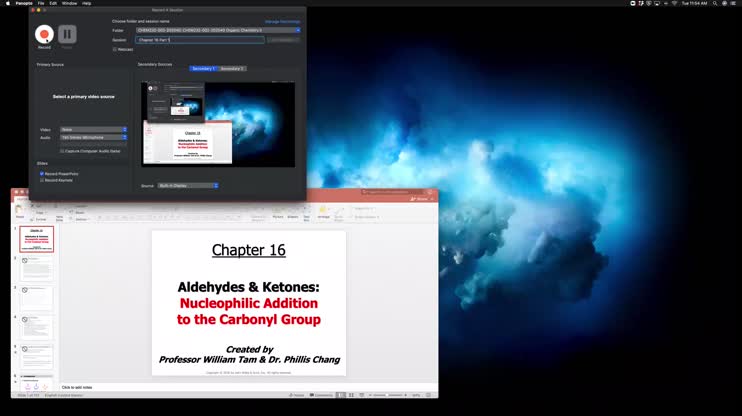742x416 pixels.
Task: Switch to the Secondary 2 tab
Action: (x=232, y=69)
